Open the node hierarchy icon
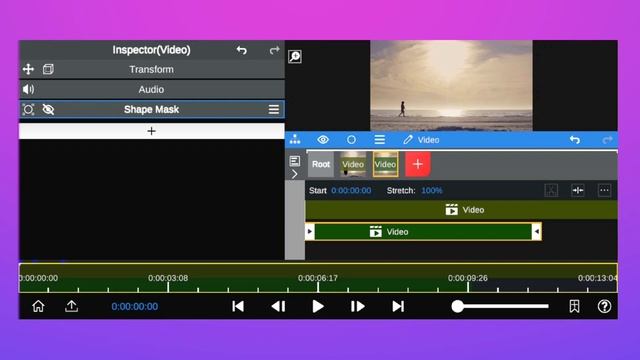Image resolution: width=640 pixels, height=360 pixels. pos(295,140)
